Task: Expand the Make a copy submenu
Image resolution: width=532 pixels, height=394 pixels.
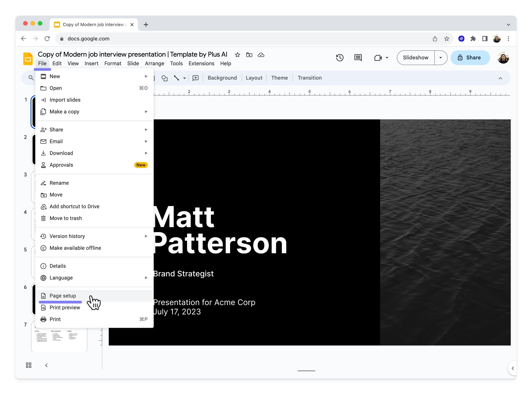Action: (x=146, y=112)
